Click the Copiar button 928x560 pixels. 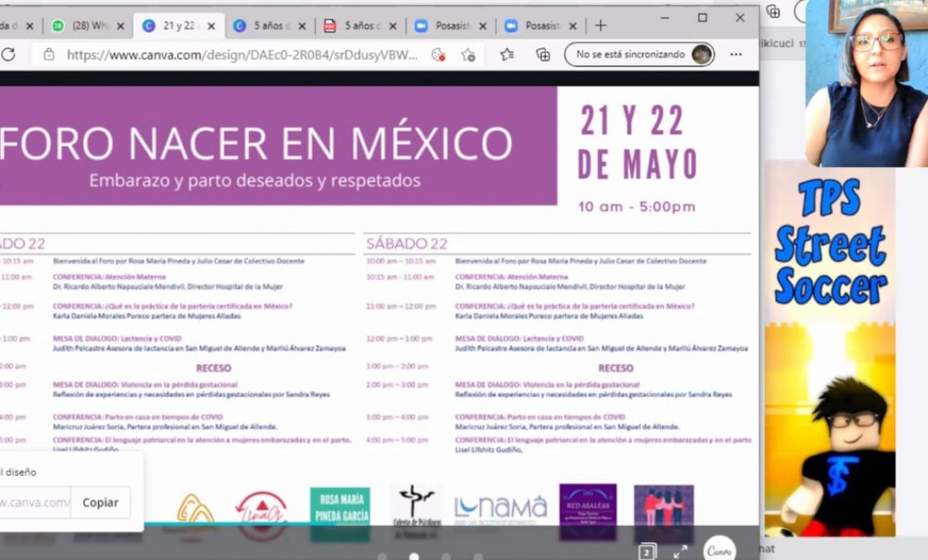pyautogui.click(x=100, y=502)
